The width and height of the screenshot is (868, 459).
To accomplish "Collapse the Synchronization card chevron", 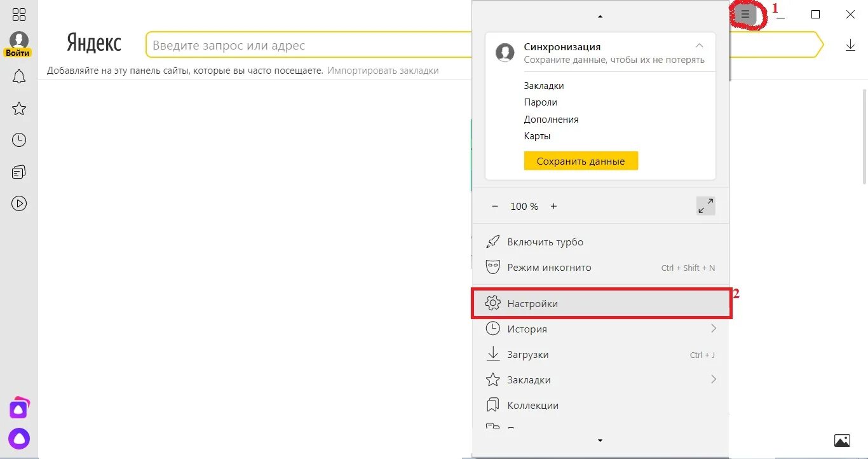I will coord(699,46).
